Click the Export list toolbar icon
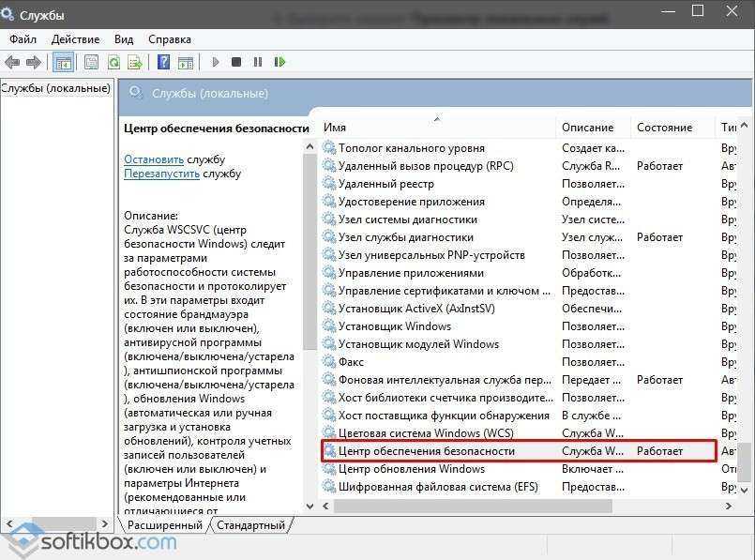The image size is (755, 560). pos(135,62)
